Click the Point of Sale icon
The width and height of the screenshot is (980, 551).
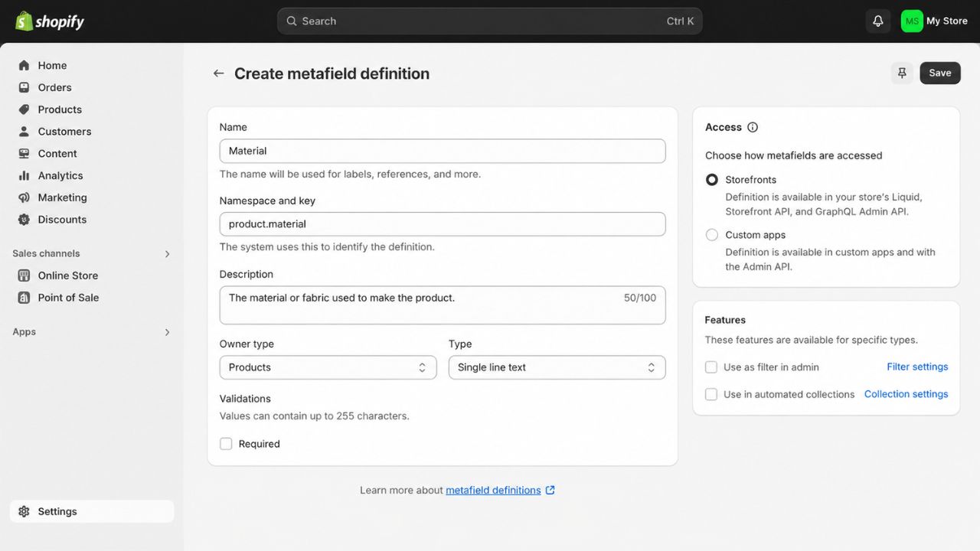coord(24,298)
